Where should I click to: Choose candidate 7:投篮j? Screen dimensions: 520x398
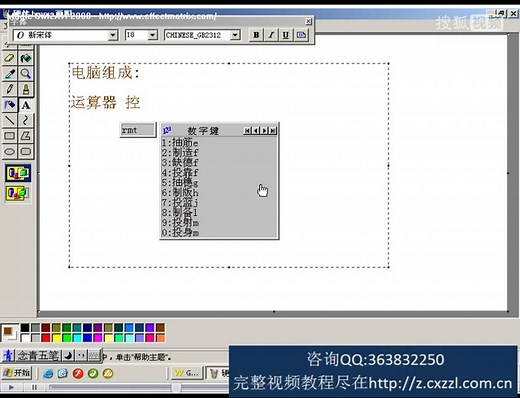point(180,203)
